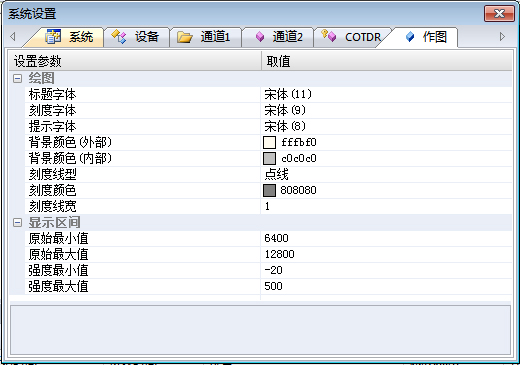Click the 系统 tab icon
The width and height of the screenshot is (520, 365).
click(x=53, y=37)
